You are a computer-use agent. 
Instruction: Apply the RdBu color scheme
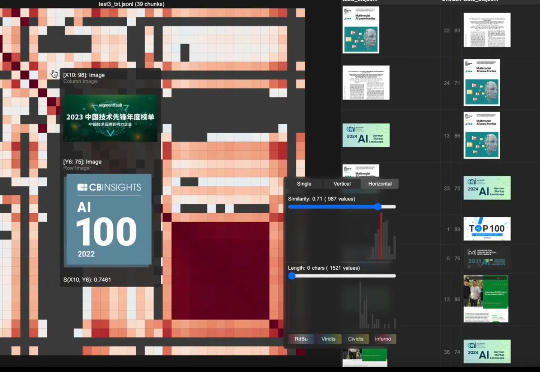pyautogui.click(x=301, y=339)
